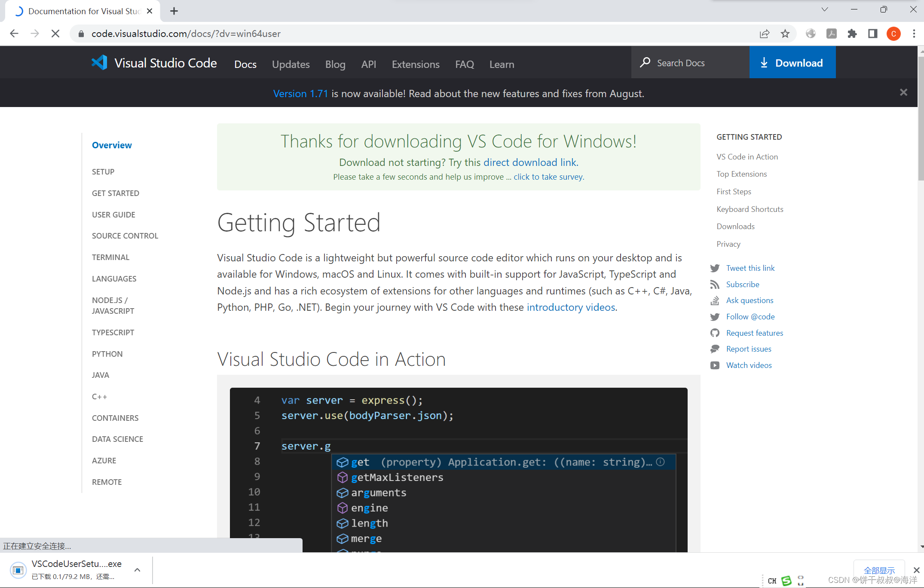Image resolution: width=924 pixels, height=588 pixels.
Task: Bookmark this page with the star icon
Action: [x=785, y=34]
